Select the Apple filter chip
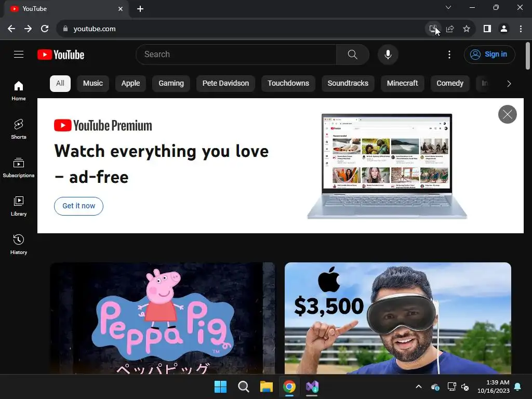 coord(130,84)
